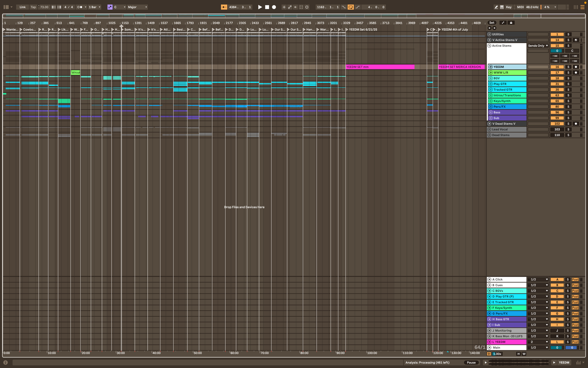Open the Major scale dropdown
This screenshot has width=588, height=368.
click(x=138, y=7)
